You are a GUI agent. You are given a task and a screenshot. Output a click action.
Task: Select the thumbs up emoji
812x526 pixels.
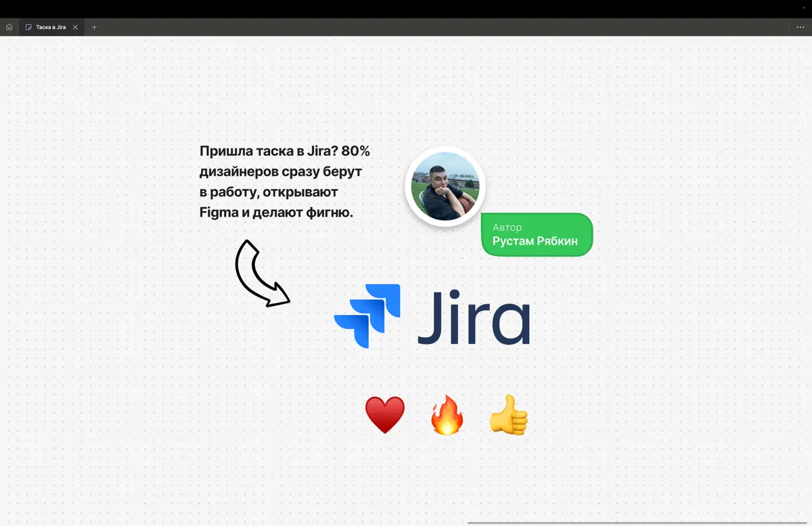tap(509, 414)
